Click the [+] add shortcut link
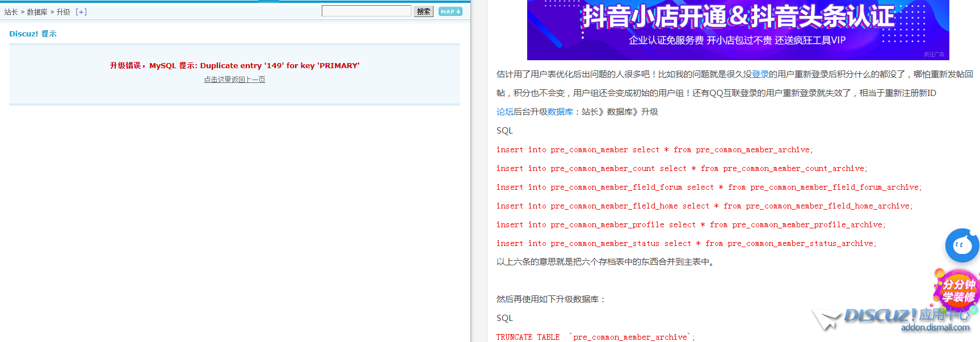 [x=81, y=12]
